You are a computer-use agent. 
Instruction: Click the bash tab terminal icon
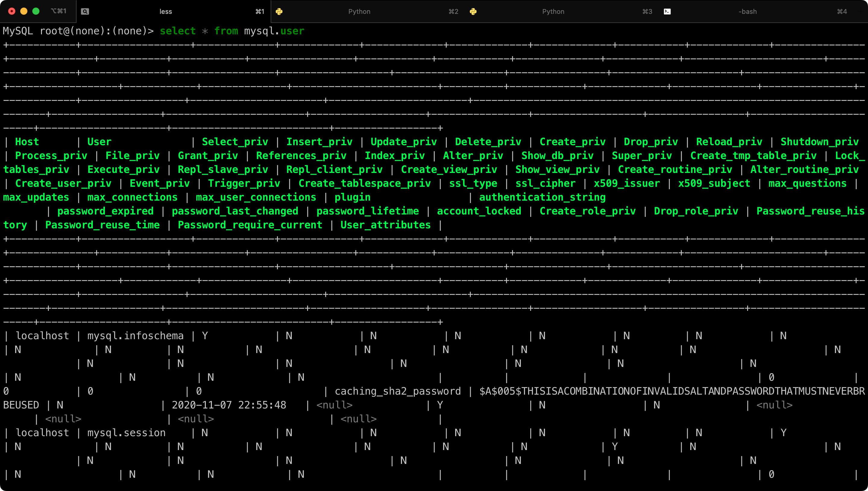[667, 11]
